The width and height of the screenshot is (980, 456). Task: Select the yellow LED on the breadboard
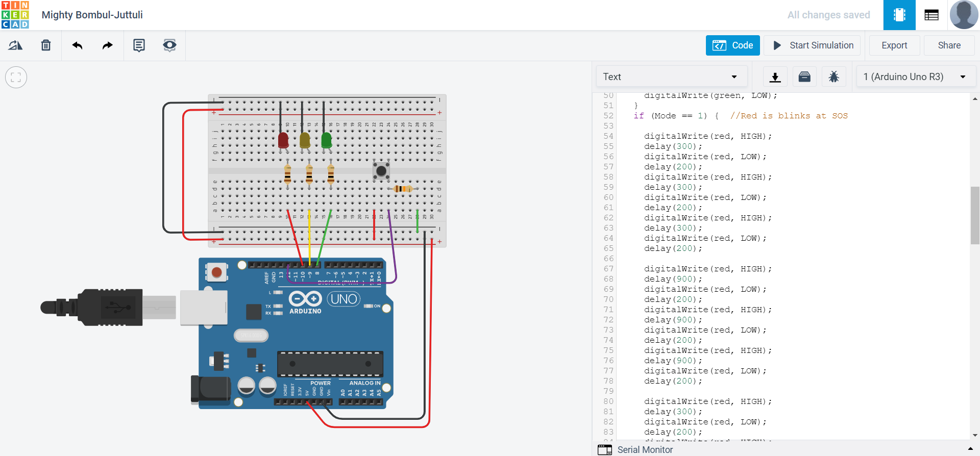(305, 140)
